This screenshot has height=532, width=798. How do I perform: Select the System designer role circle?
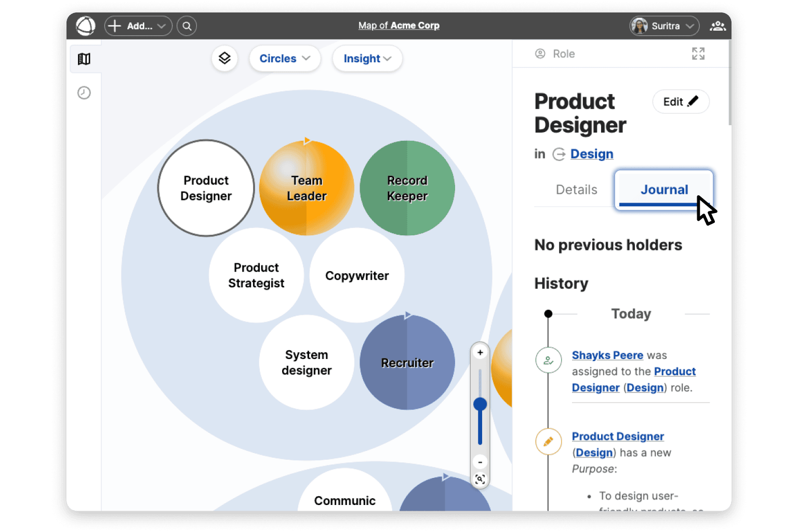coord(307,362)
